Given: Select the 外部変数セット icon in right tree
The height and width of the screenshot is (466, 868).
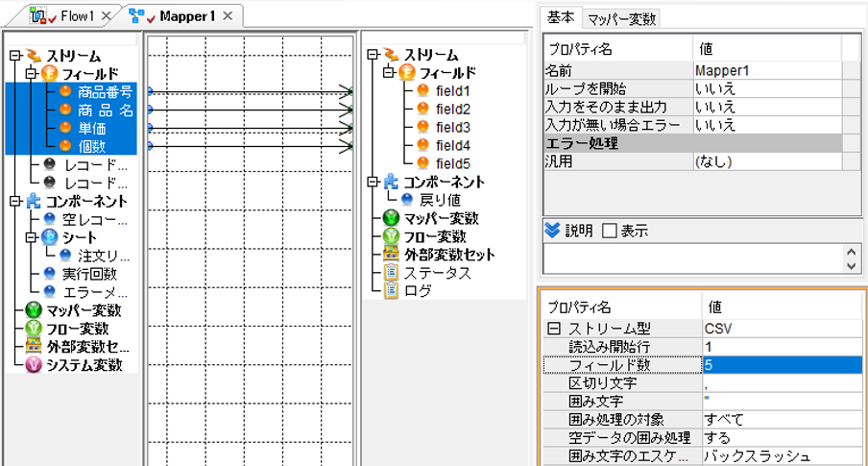Looking at the screenshot, I should 391,255.
